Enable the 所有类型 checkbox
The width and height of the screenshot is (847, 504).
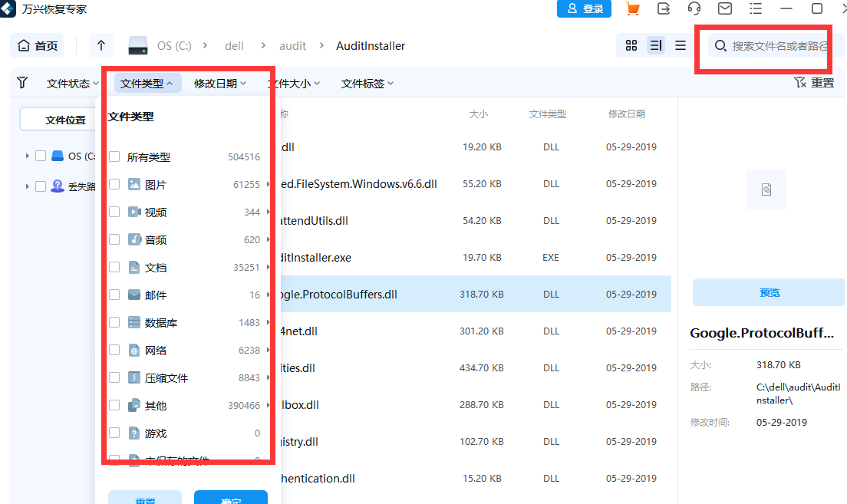(x=115, y=156)
